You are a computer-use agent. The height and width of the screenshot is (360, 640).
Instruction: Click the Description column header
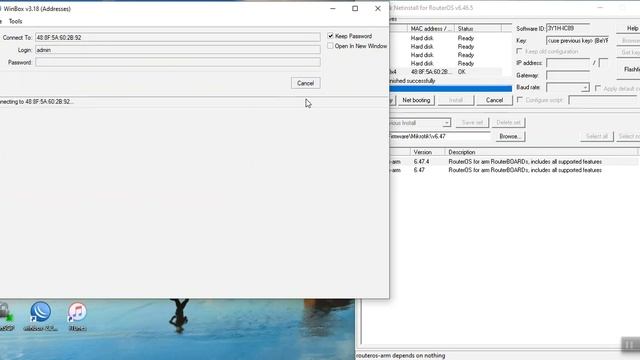(x=540, y=152)
